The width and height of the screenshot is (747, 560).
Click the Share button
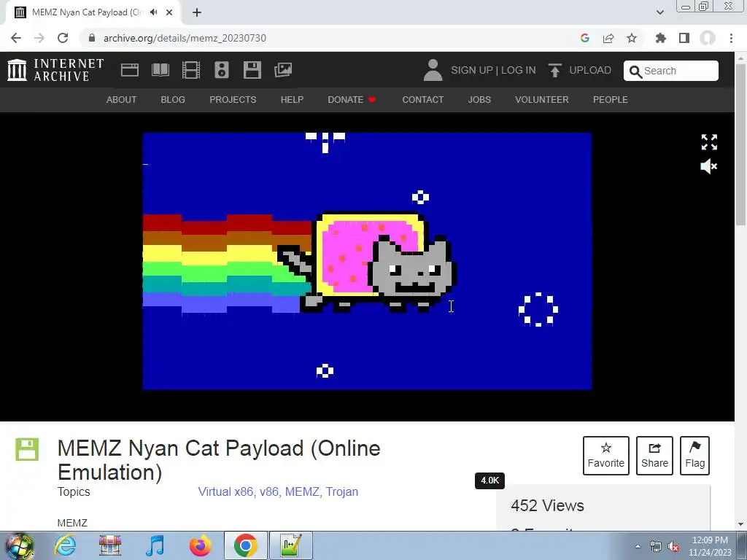coord(654,456)
